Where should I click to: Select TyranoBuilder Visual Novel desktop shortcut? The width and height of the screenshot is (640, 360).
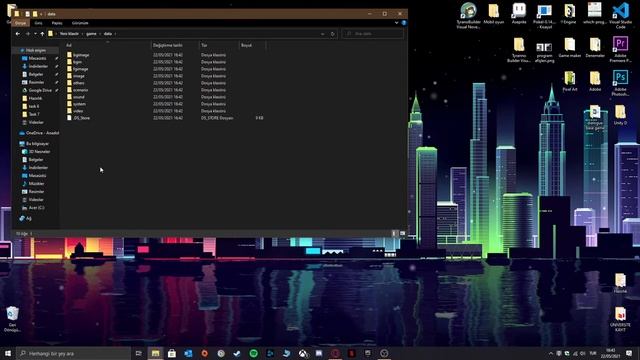[x=468, y=16]
